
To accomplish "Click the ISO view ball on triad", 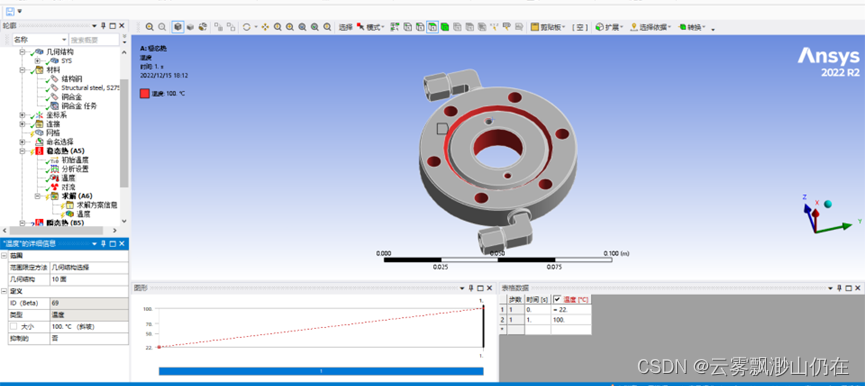I will point(828,205).
